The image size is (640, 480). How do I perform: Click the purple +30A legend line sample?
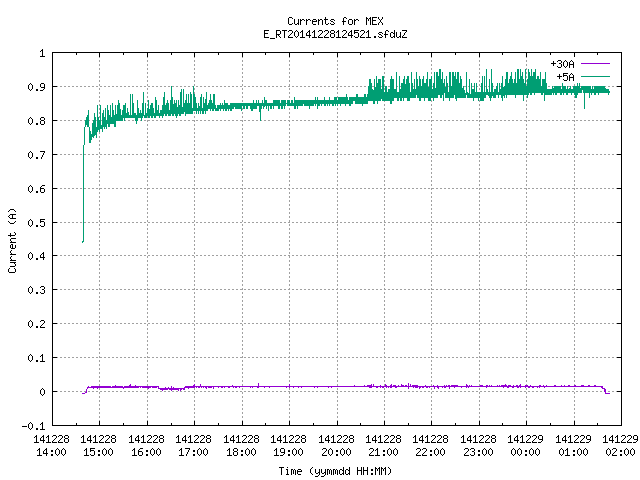click(595, 64)
